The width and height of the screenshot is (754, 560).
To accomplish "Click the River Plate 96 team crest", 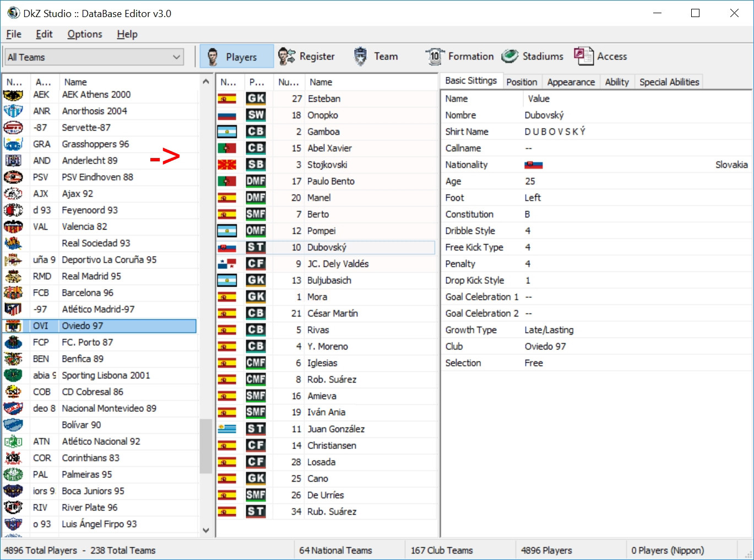I will pos(13,508).
